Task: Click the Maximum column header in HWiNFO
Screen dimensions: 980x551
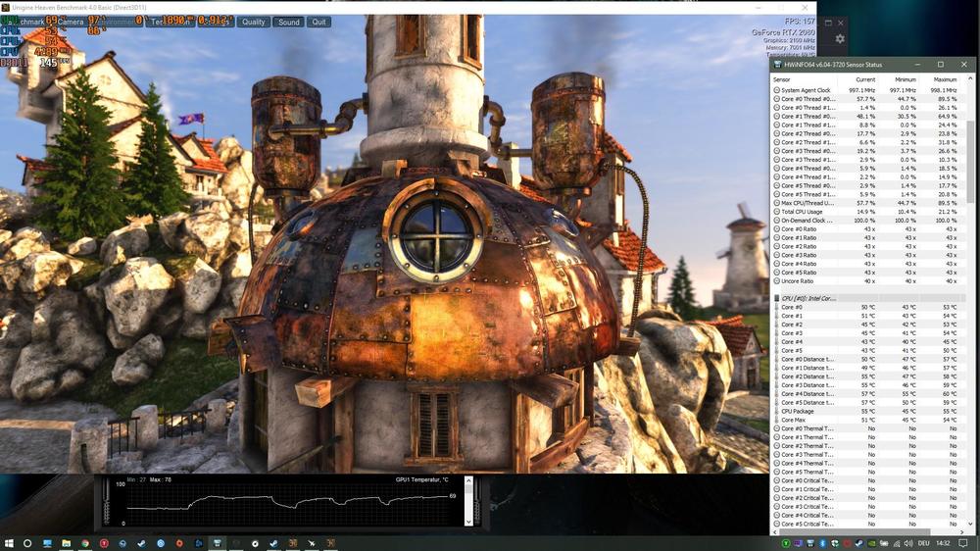Action: (x=945, y=79)
